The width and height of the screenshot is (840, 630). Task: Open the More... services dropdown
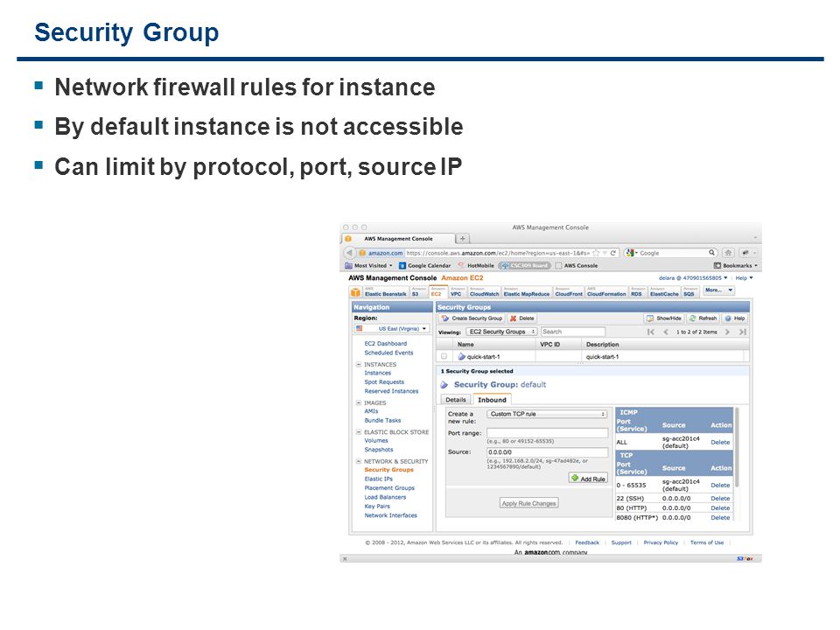(718, 290)
